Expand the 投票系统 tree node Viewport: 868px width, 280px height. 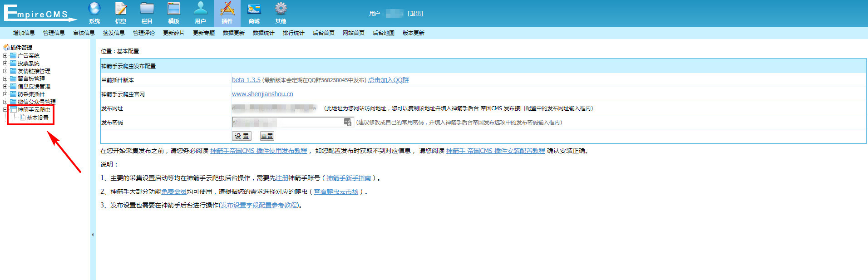(5, 63)
